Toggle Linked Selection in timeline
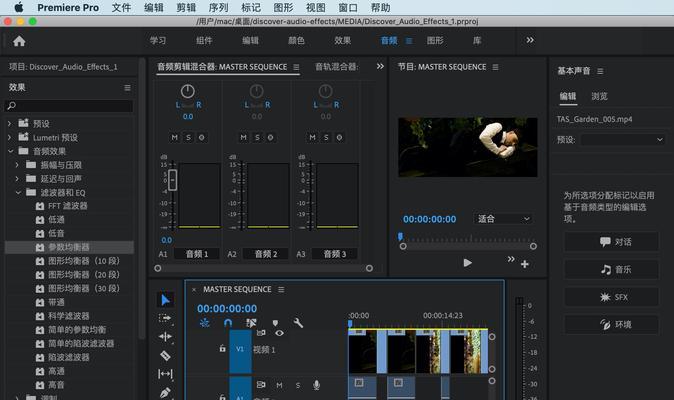Screen dimensions: 674x400 (251, 323)
